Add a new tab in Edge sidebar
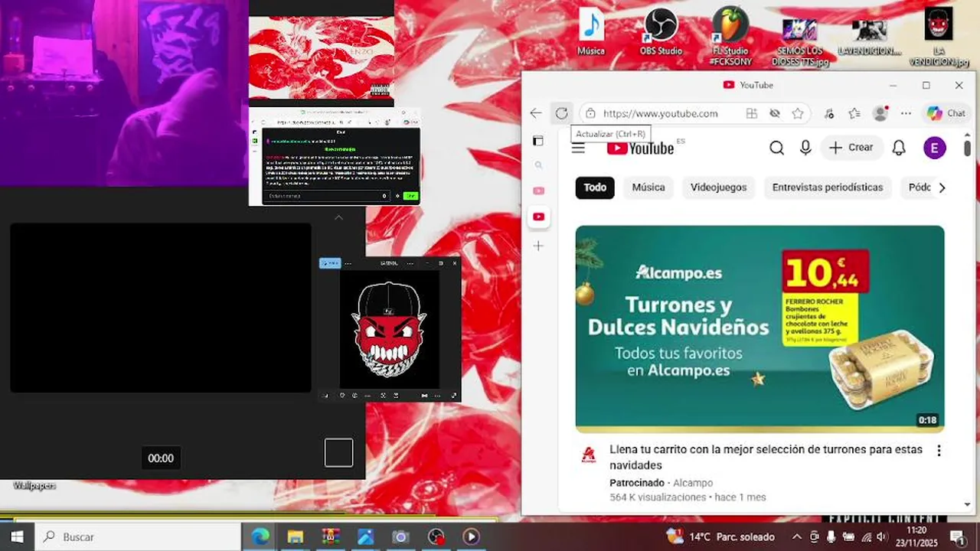This screenshot has width=980, height=551. tap(538, 246)
